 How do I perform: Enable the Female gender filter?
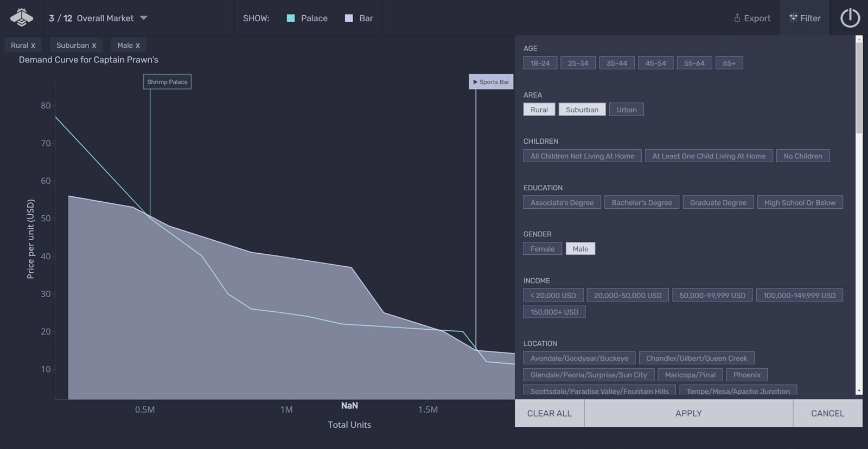point(542,249)
